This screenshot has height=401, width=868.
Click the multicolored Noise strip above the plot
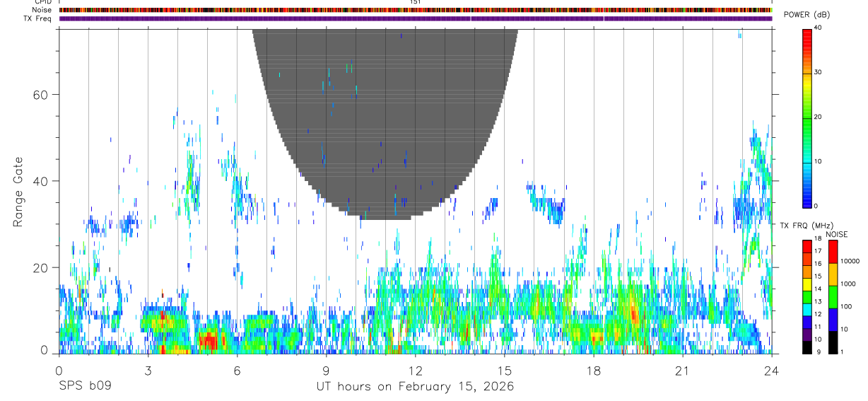pos(416,10)
